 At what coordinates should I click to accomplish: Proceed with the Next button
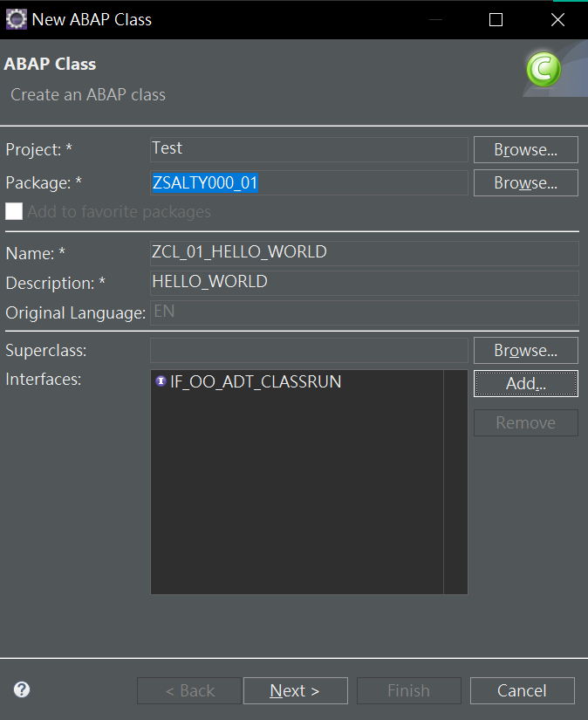click(x=296, y=690)
